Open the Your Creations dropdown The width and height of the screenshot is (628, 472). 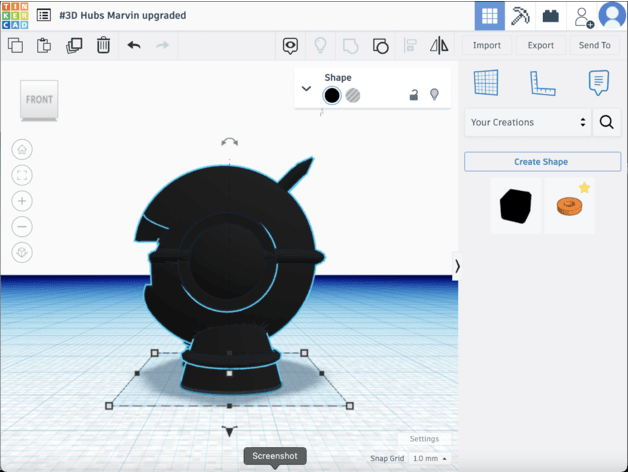pyautogui.click(x=528, y=122)
